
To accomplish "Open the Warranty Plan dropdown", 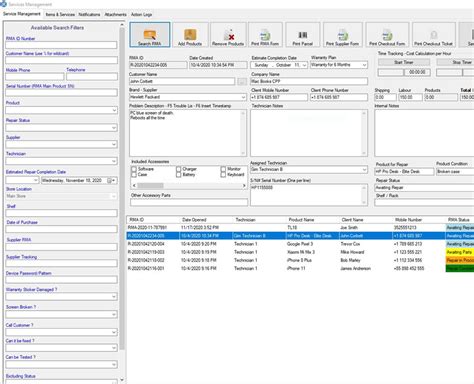I will pos(364,65).
